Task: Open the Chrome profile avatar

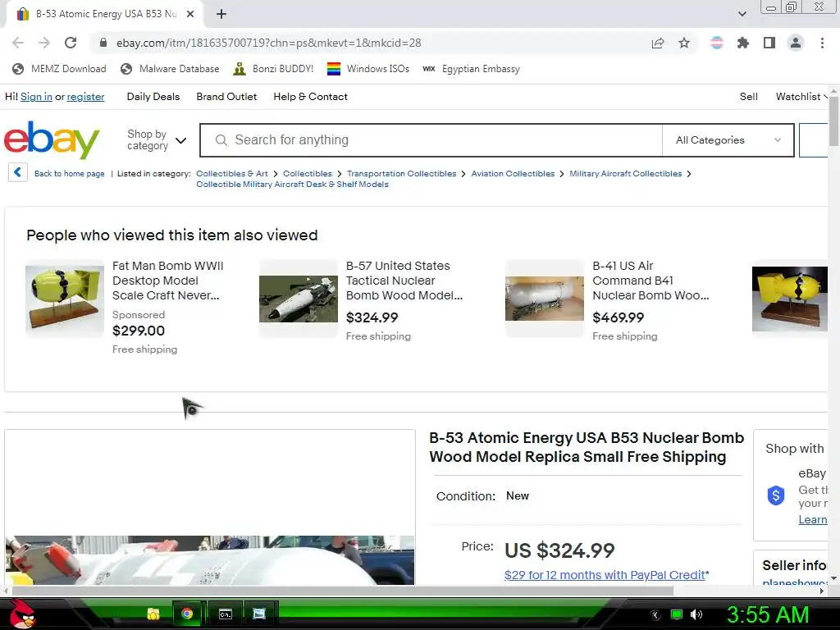Action: click(x=796, y=43)
